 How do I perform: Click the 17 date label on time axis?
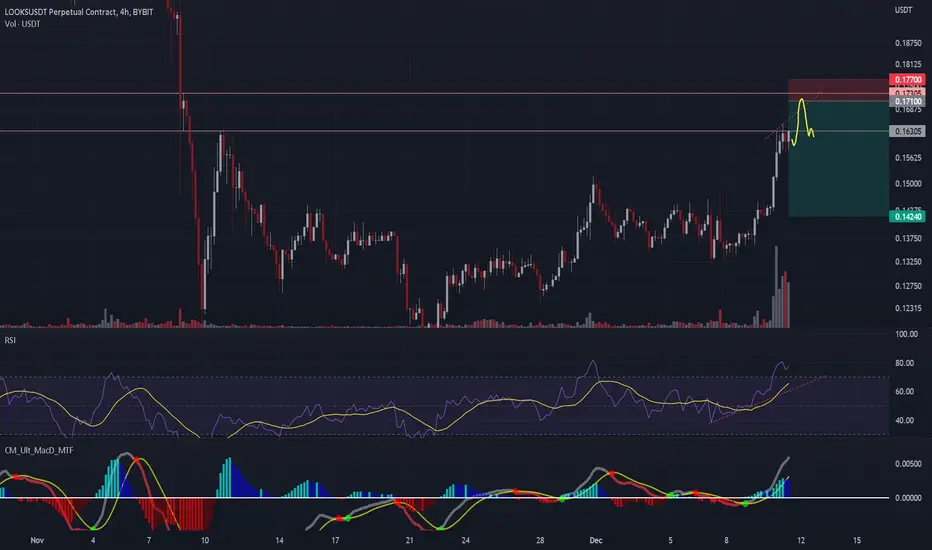335,540
